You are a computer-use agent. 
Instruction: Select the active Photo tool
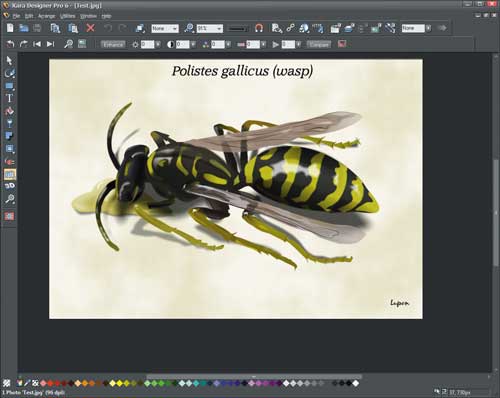tap(10, 174)
